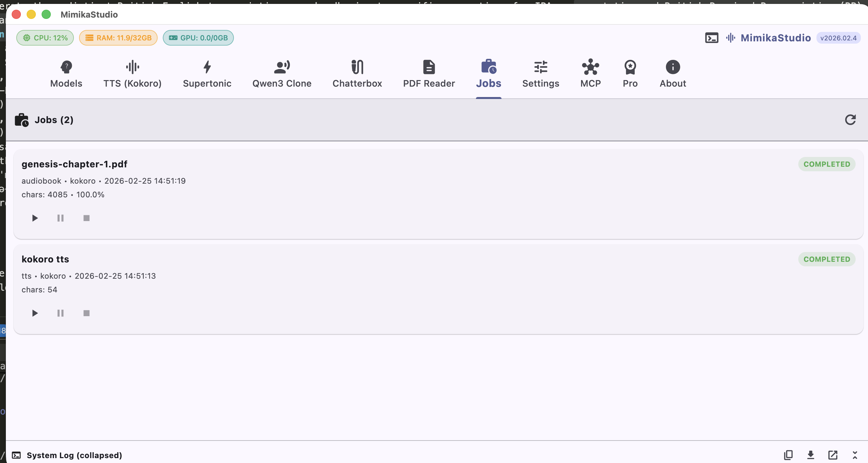Refresh the Jobs list
The width and height of the screenshot is (868, 463).
pyautogui.click(x=850, y=120)
